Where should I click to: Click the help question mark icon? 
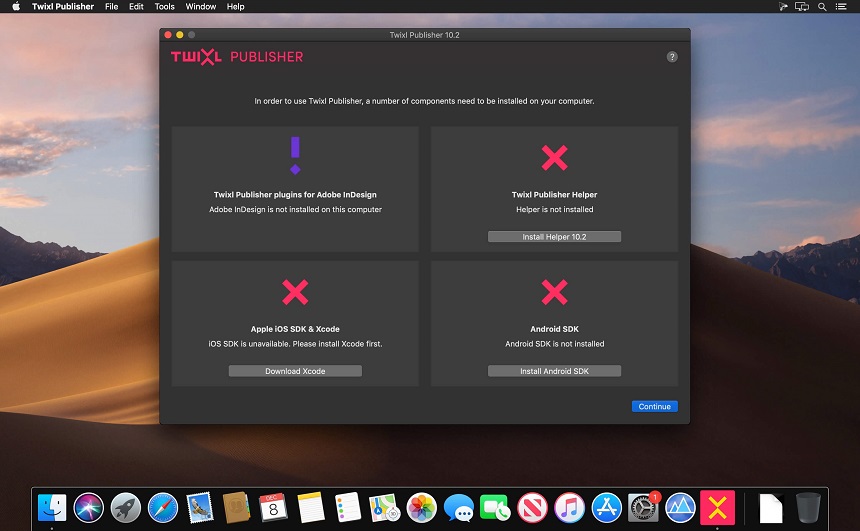point(672,57)
